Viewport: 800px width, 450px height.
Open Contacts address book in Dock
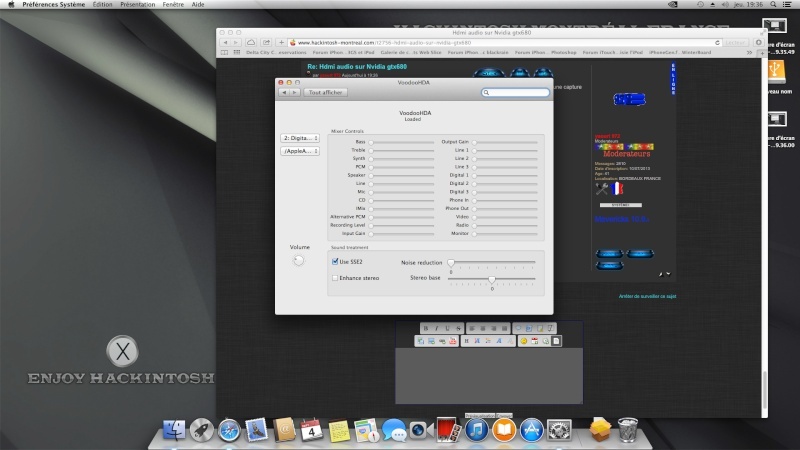click(284, 430)
